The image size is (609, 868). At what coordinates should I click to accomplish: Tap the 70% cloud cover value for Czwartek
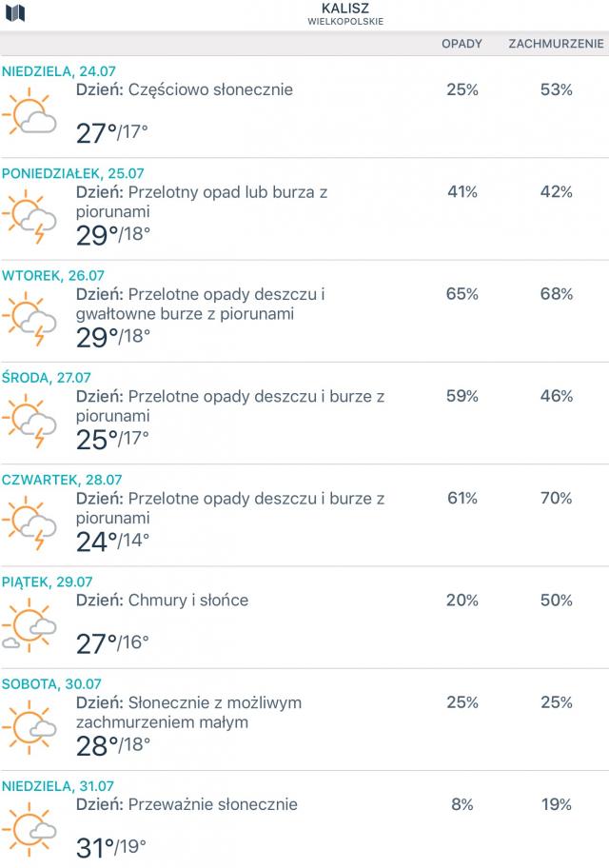[556, 499]
